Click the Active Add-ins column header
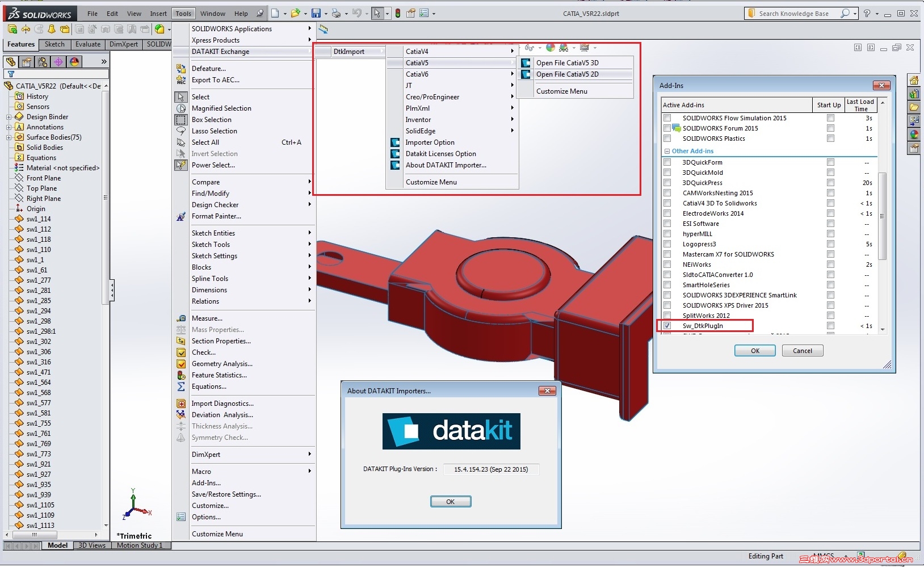Screen dimensions: 924x567 [737, 105]
